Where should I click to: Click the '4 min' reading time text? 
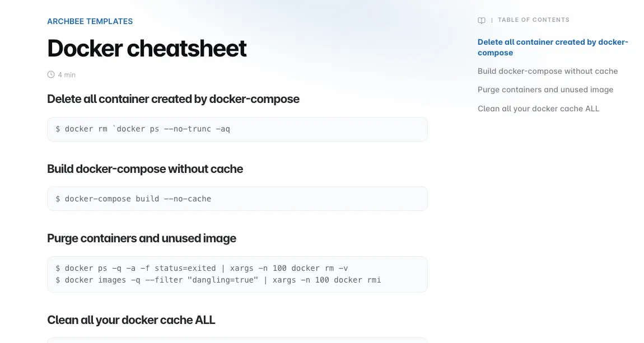coord(67,74)
